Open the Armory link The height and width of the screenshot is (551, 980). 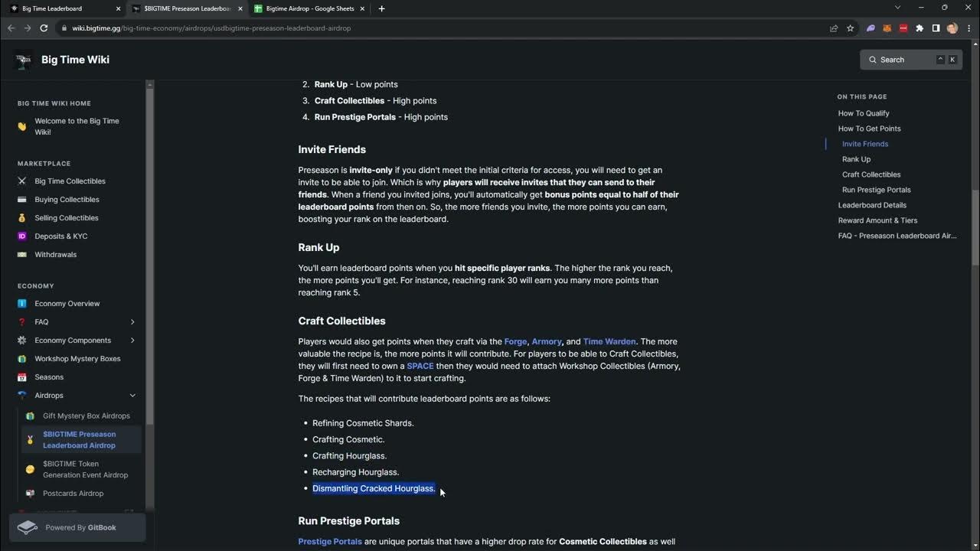point(547,341)
